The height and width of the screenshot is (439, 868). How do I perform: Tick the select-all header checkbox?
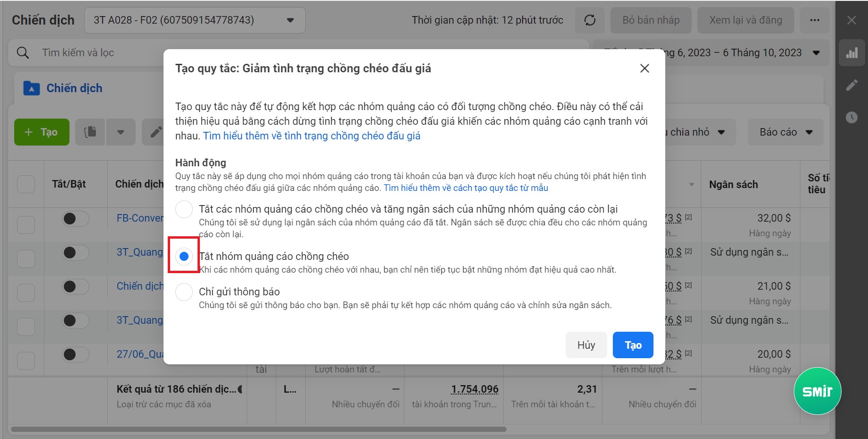pos(26,184)
